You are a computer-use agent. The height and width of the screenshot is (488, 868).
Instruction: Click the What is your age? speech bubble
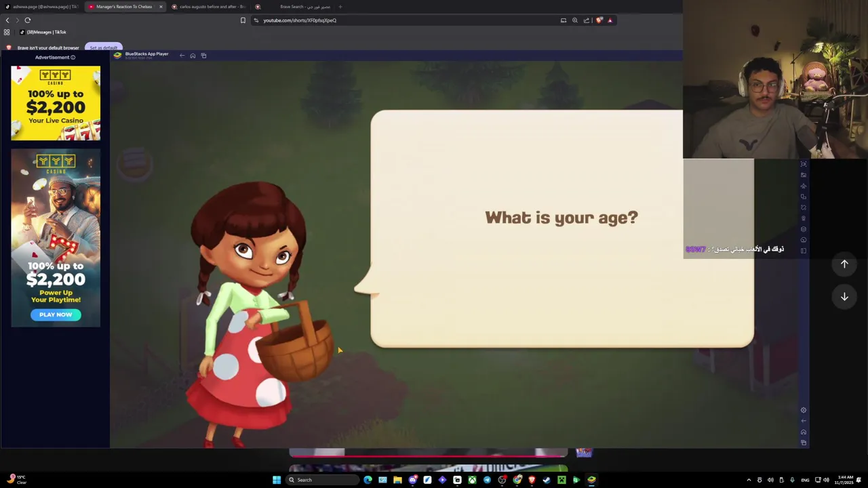(561, 229)
